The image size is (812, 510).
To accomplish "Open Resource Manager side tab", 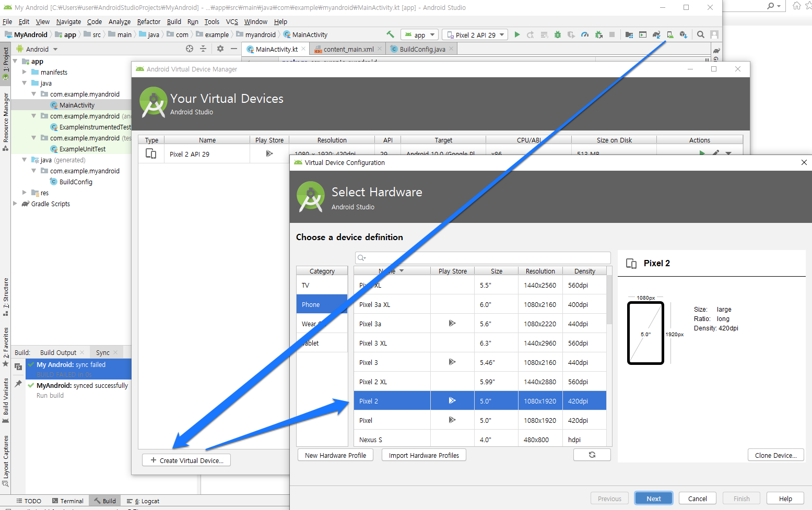I will 6,121.
